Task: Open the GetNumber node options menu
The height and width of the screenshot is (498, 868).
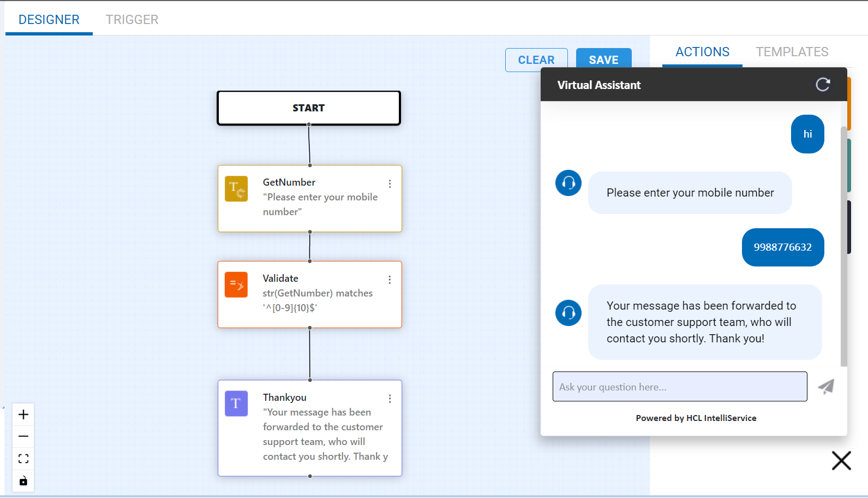Action: (390, 184)
